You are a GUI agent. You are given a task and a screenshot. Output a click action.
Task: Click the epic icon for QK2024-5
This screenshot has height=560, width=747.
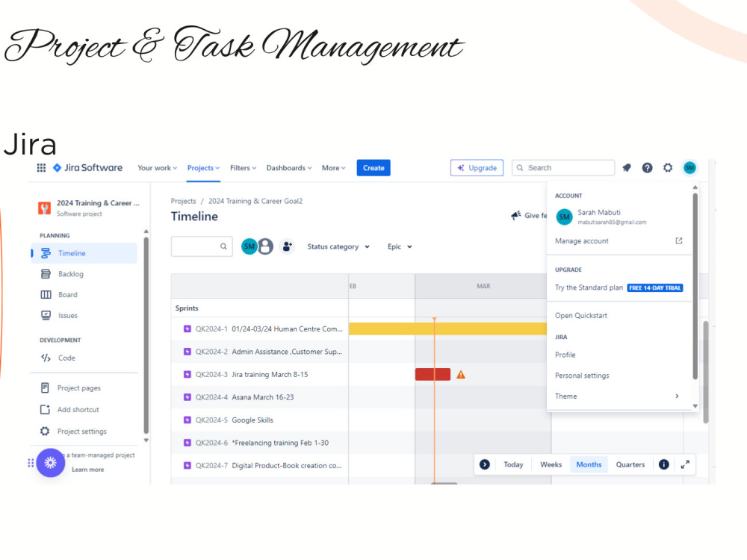[187, 420]
